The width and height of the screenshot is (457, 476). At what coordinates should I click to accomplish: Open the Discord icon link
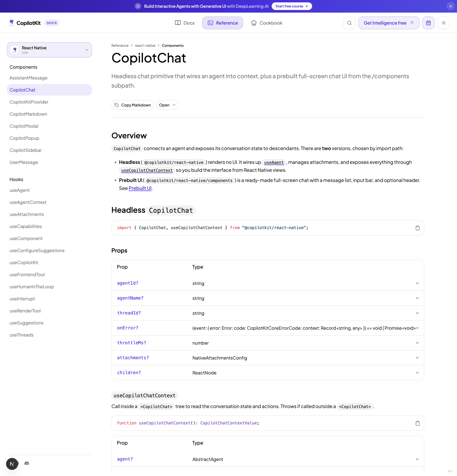(x=27, y=463)
